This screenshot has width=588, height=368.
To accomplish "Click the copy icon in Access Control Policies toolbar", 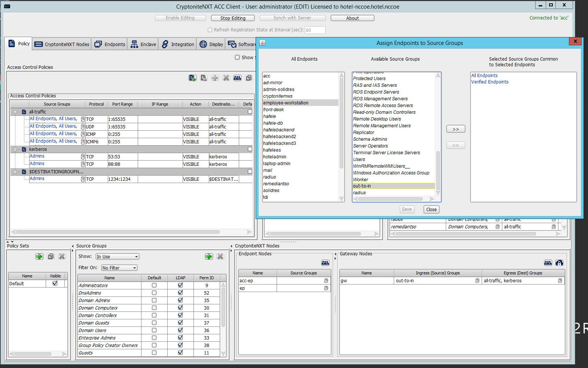I will pos(249,78).
